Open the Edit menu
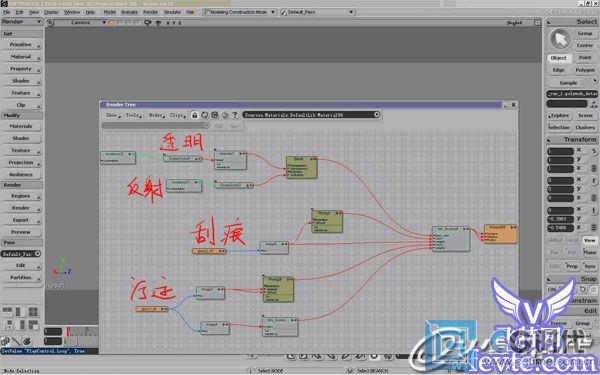 point(20,12)
